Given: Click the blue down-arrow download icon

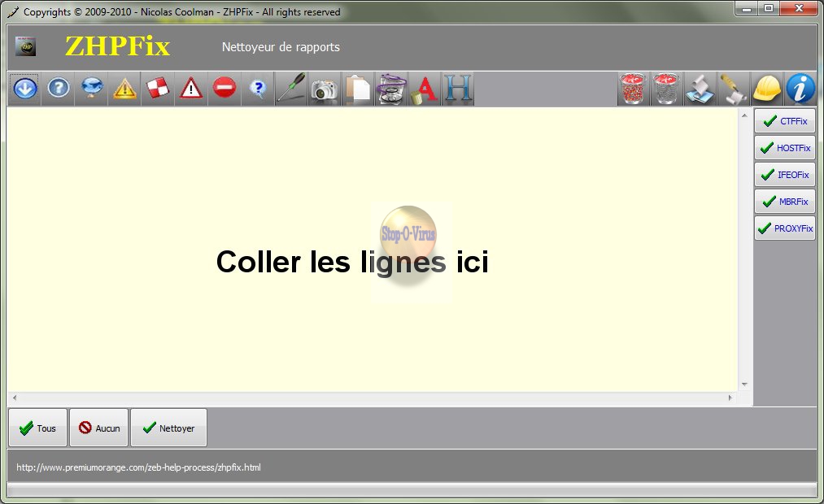Looking at the screenshot, I should click(x=24, y=89).
